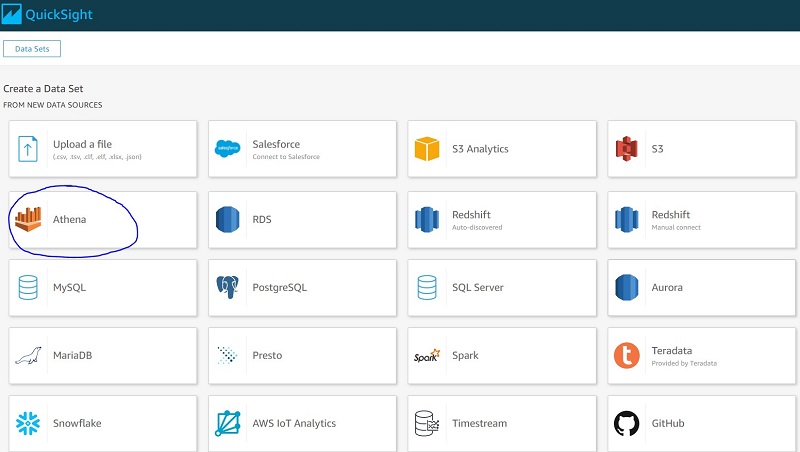Click the S3 Analytics yellow cube icon
Image resolution: width=800 pixels, height=452 pixels.
[x=427, y=149]
